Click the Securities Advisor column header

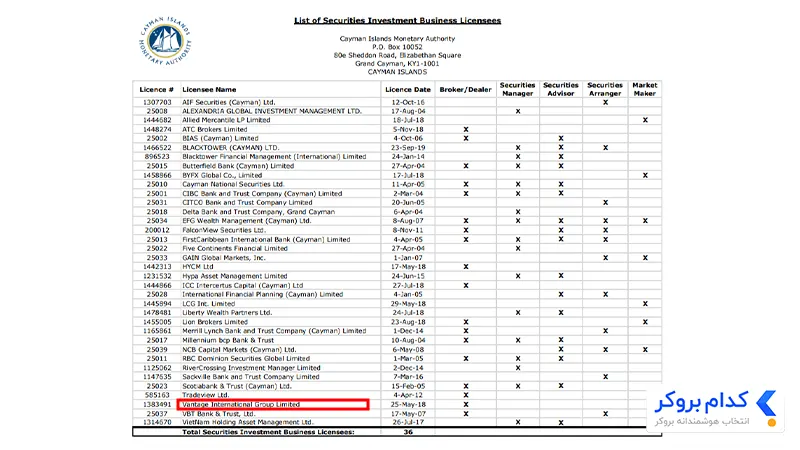coord(561,89)
